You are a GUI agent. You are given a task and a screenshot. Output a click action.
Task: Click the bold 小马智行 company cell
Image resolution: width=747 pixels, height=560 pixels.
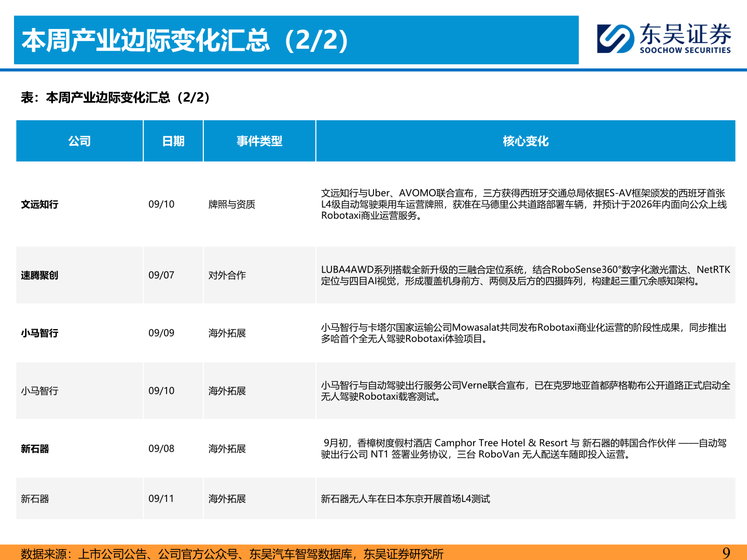[39, 333]
